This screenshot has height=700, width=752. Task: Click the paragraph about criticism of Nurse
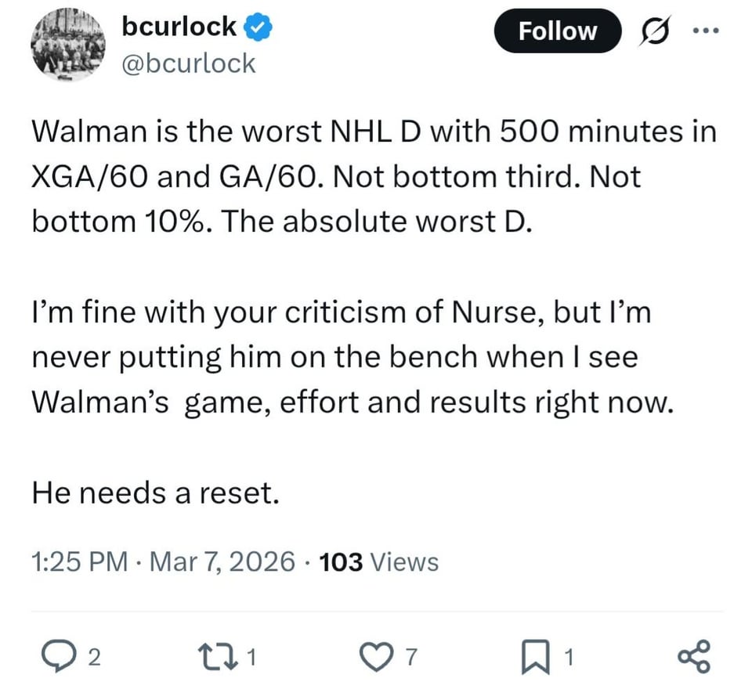pos(352,356)
